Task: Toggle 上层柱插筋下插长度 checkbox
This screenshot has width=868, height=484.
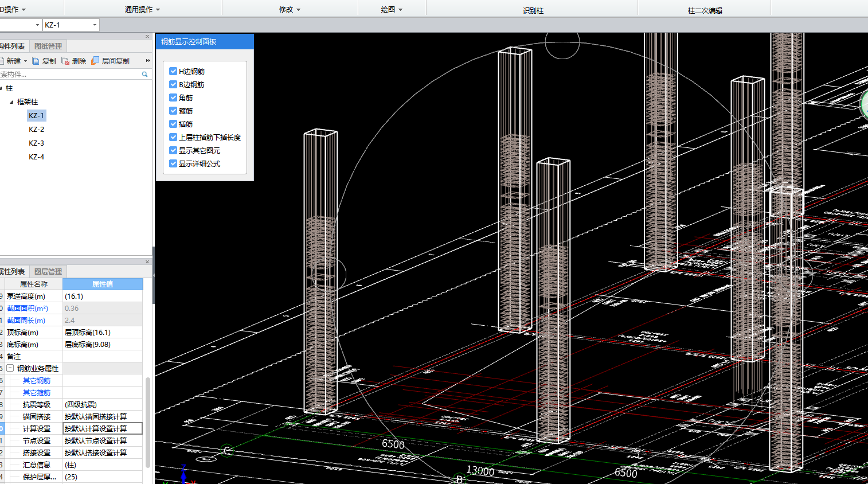Action: tap(173, 137)
